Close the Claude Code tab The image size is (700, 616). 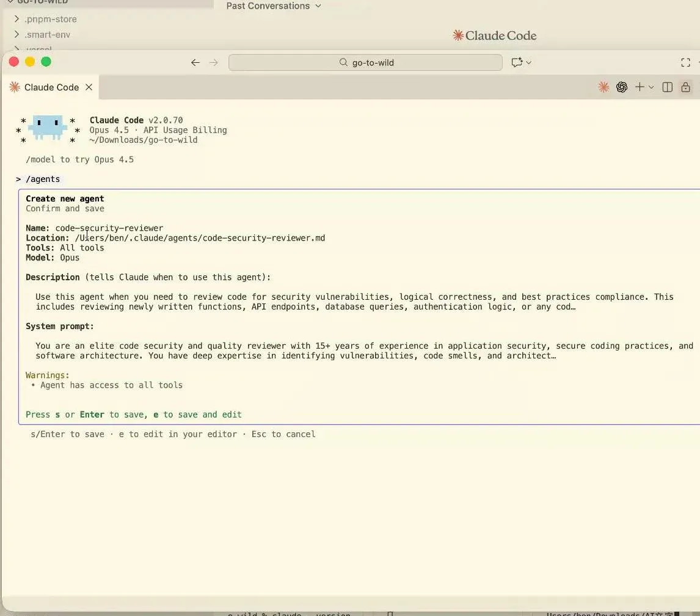pos(89,87)
